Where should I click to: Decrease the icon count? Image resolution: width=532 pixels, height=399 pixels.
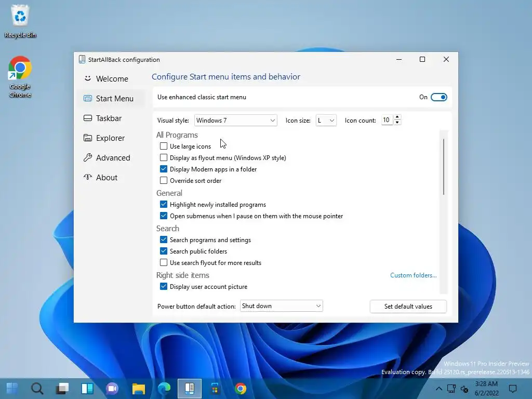coord(397,123)
